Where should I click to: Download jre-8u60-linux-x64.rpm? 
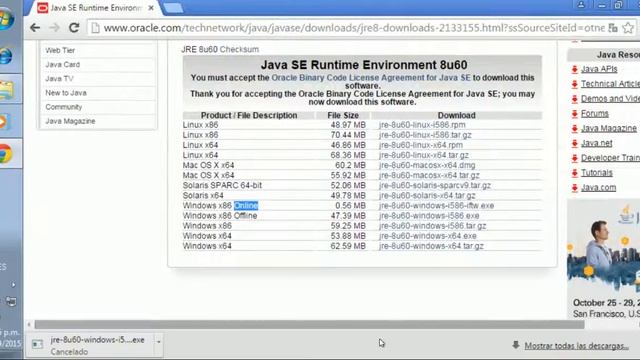[421, 145]
